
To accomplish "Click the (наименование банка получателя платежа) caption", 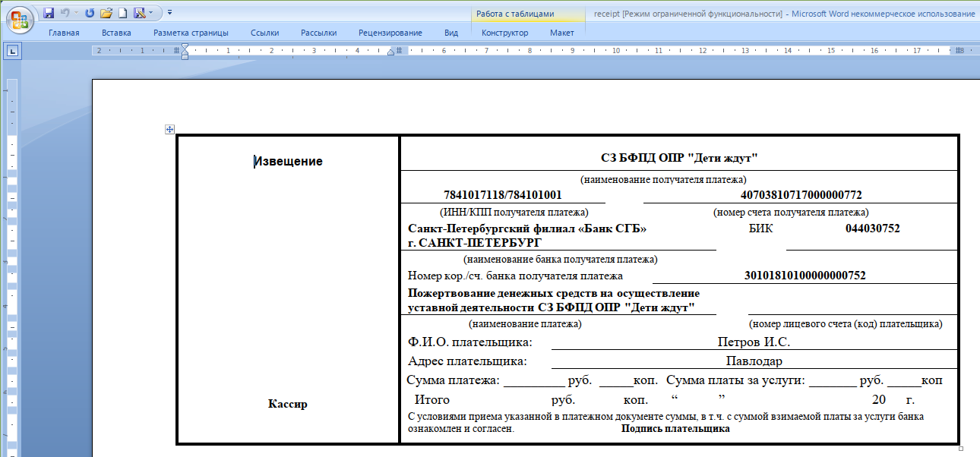I will click(561, 260).
